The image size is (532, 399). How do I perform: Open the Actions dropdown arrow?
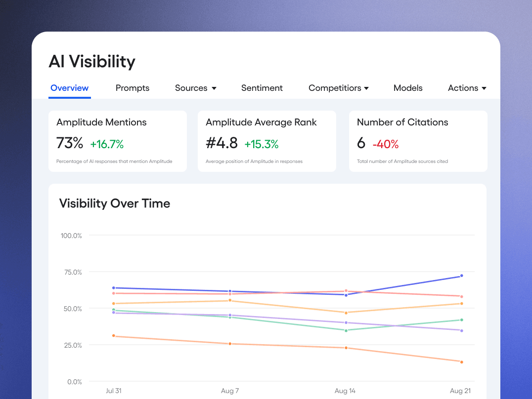point(484,88)
